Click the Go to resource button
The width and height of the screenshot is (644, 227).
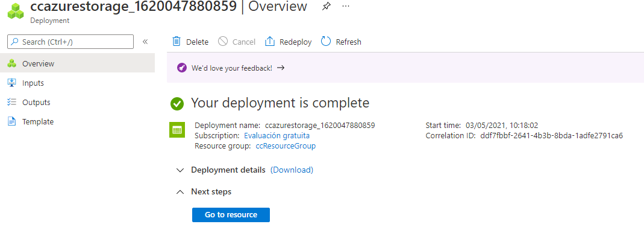231,215
